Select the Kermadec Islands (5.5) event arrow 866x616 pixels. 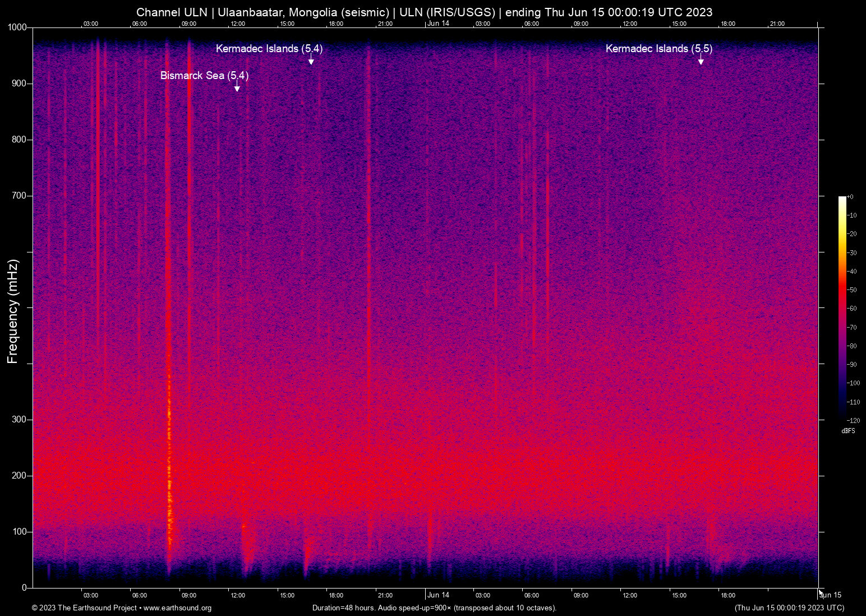(x=701, y=61)
